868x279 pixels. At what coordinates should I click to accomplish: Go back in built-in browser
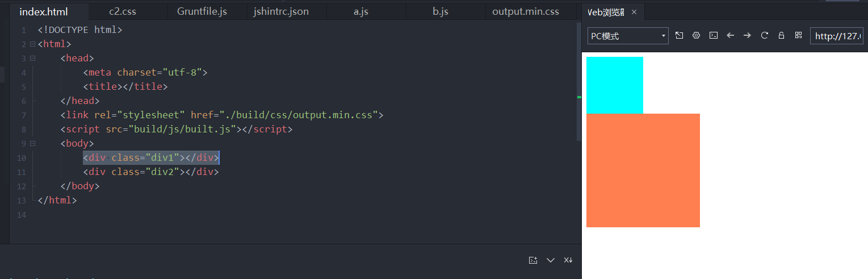click(x=731, y=36)
